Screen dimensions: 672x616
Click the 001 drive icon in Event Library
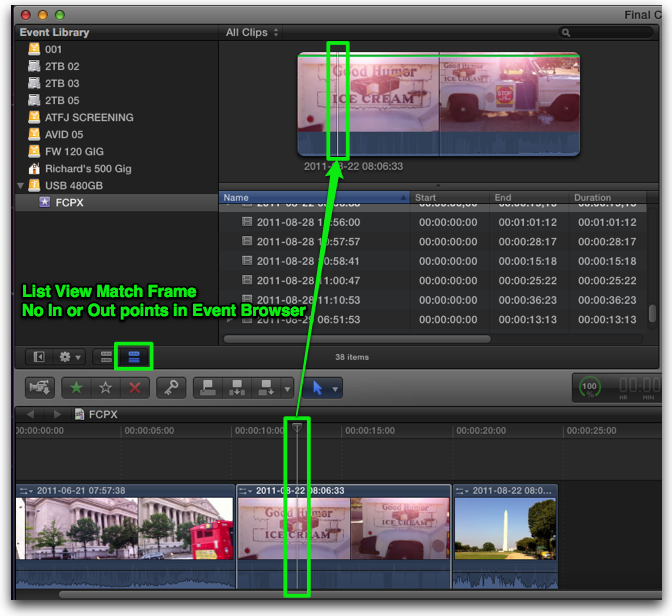tap(34, 49)
